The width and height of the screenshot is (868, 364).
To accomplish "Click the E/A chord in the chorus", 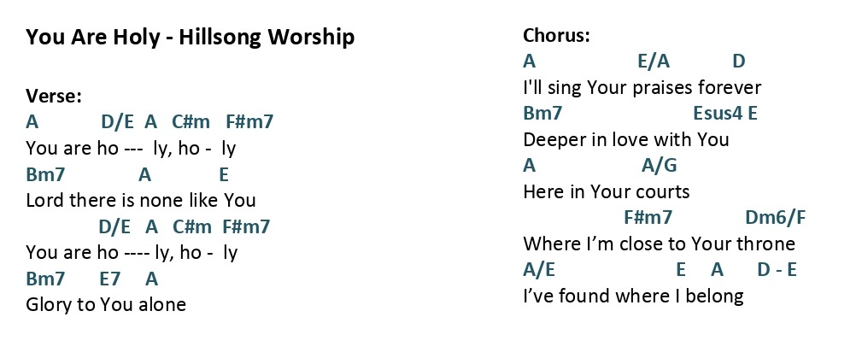I will [654, 62].
